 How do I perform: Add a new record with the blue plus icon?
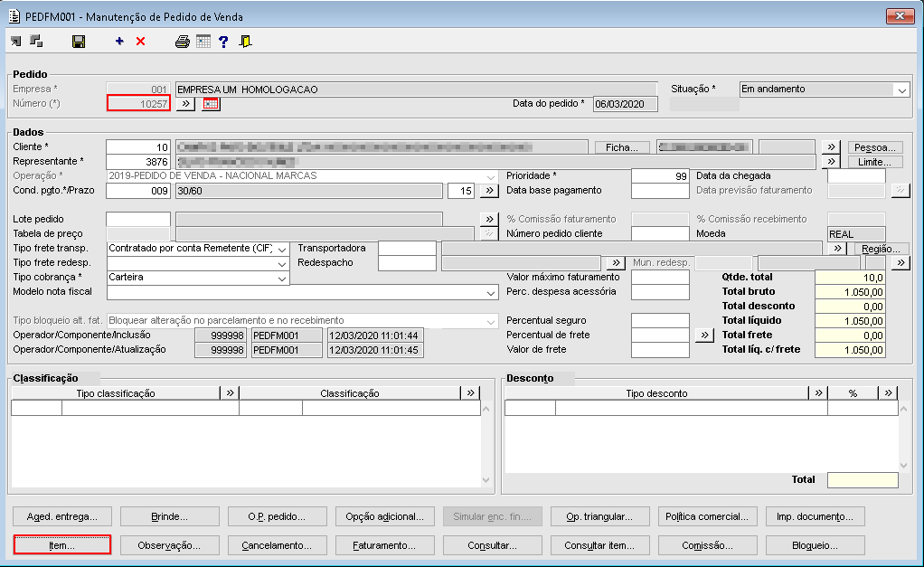click(119, 42)
